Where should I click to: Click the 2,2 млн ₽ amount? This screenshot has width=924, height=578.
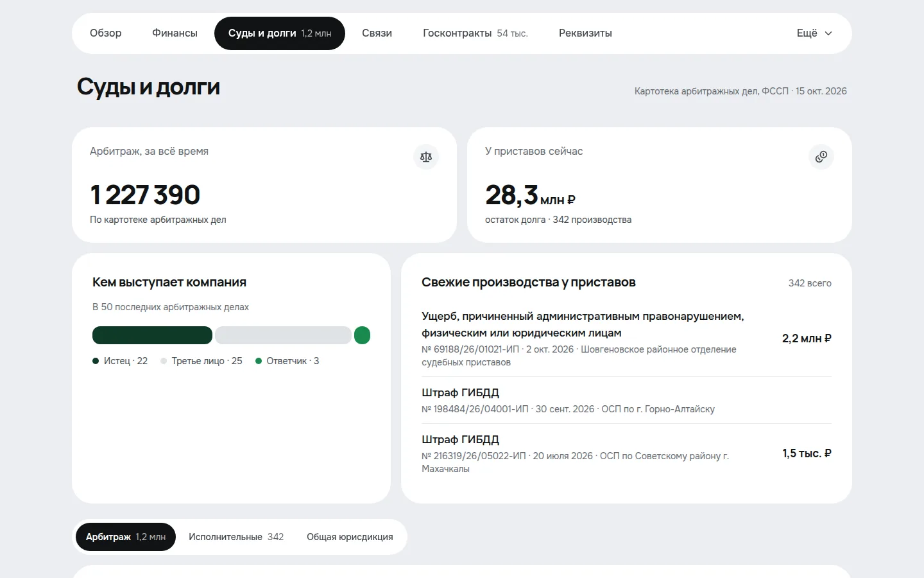pos(807,338)
